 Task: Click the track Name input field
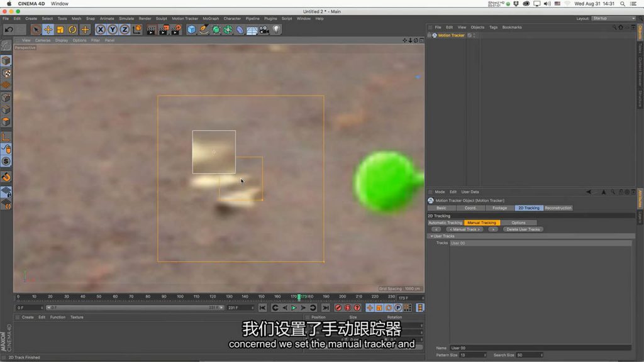pos(540,348)
